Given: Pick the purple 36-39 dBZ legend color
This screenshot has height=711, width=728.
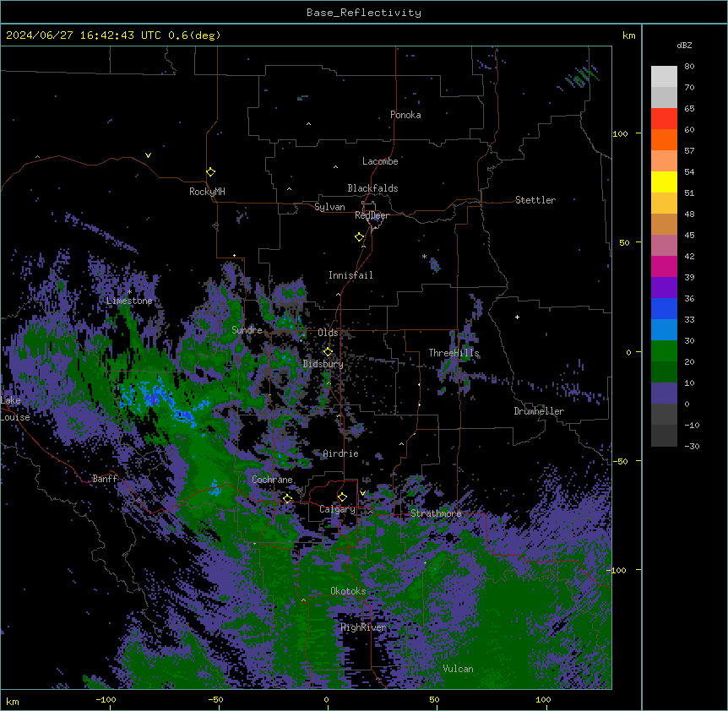Looking at the screenshot, I should click(664, 287).
